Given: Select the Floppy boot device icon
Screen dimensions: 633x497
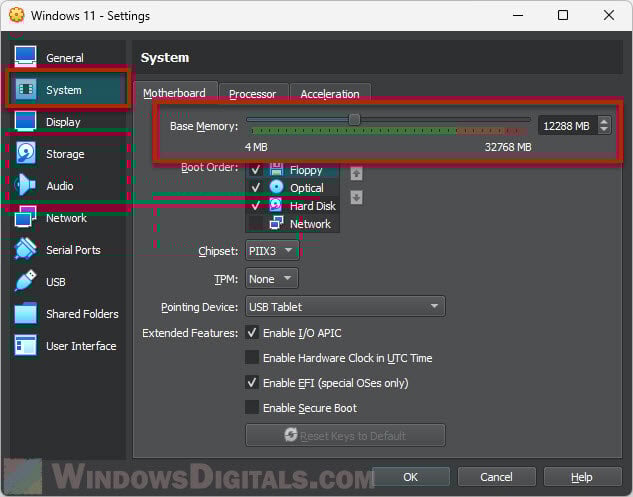Looking at the screenshot, I should click(x=276, y=169).
